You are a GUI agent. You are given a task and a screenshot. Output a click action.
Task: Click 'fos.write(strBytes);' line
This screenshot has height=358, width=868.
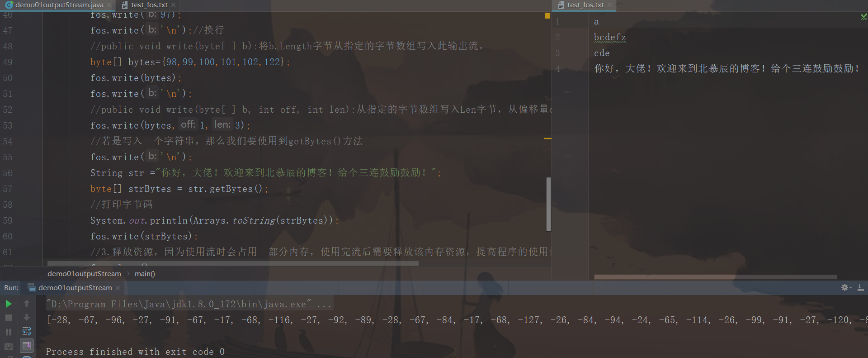tap(144, 236)
